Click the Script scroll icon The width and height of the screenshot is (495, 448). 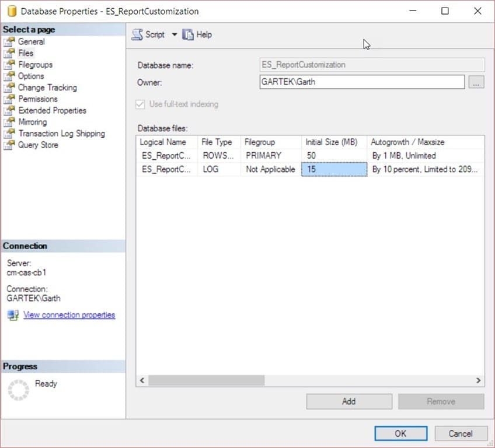tap(137, 34)
